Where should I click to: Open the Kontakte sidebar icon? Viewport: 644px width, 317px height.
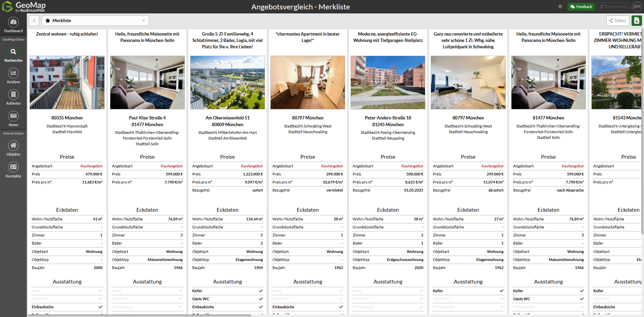tap(13, 167)
